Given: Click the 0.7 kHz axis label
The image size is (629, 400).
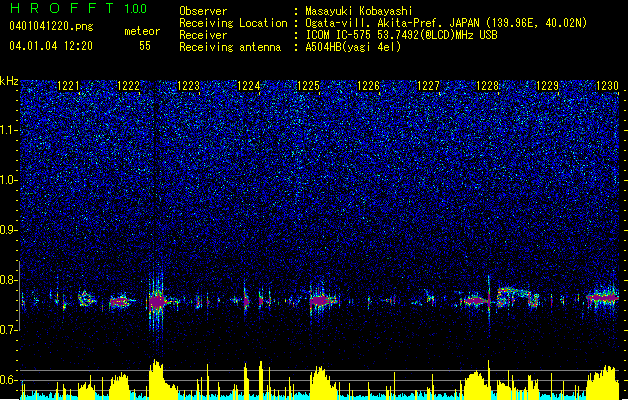Looking at the screenshot, I should coord(9,330).
